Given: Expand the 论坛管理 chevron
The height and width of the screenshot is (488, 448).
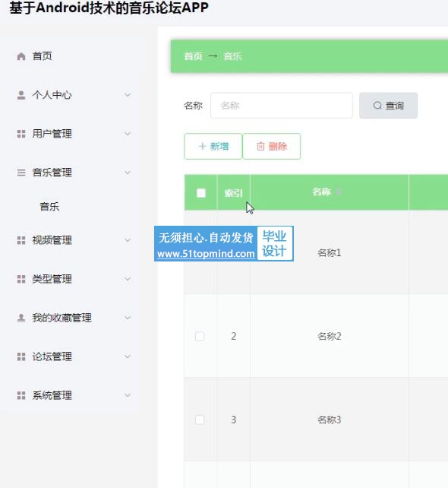Looking at the screenshot, I should tap(128, 356).
